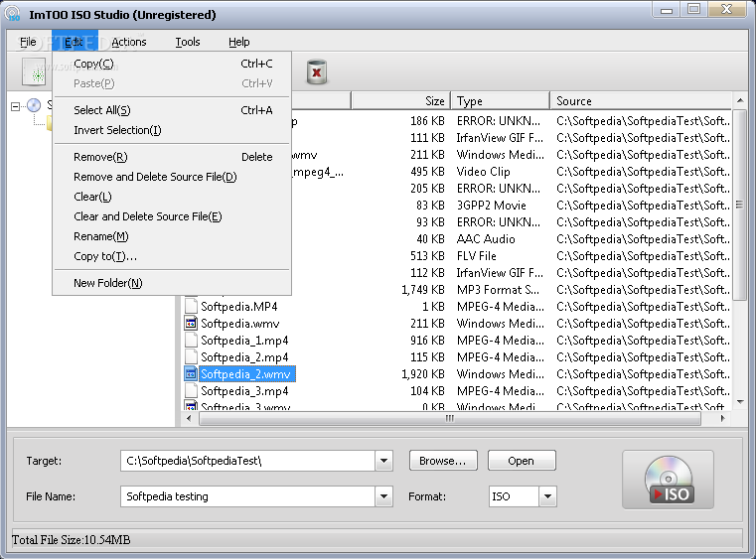The image size is (756, 559).
Task: Choose New Folder(N) menu entry
Action: click(x=172, y=283)
